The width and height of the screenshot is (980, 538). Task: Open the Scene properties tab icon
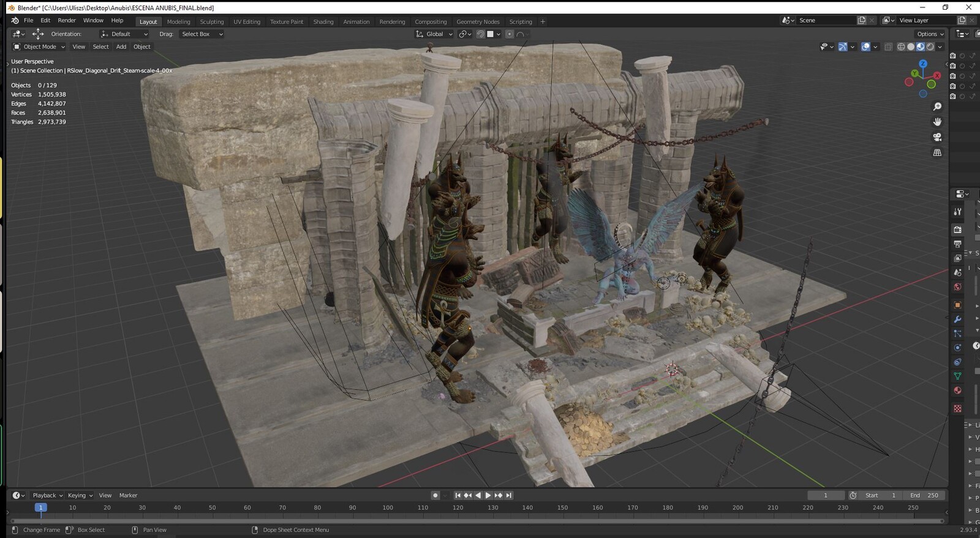click(x=957, y=272)
